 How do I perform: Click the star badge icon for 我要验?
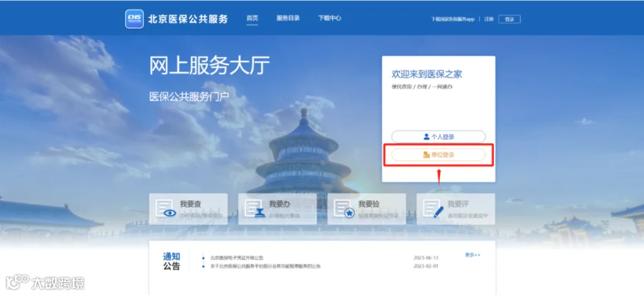coord(344,208)
